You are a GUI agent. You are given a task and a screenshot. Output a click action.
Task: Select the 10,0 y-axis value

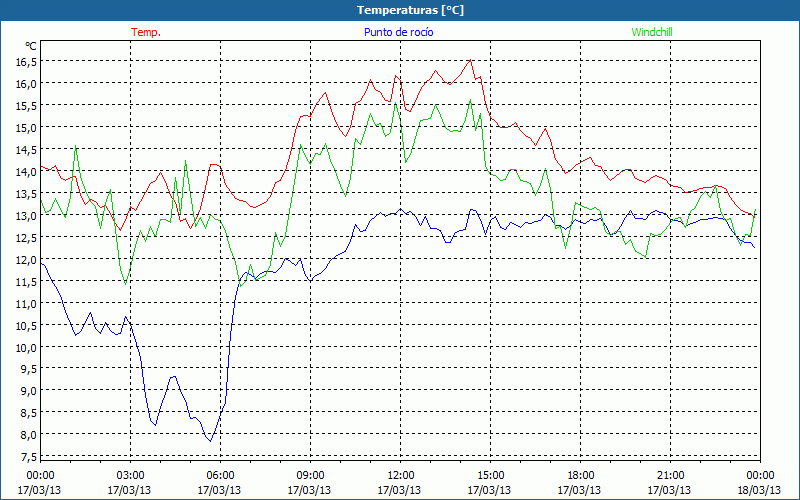27,347
